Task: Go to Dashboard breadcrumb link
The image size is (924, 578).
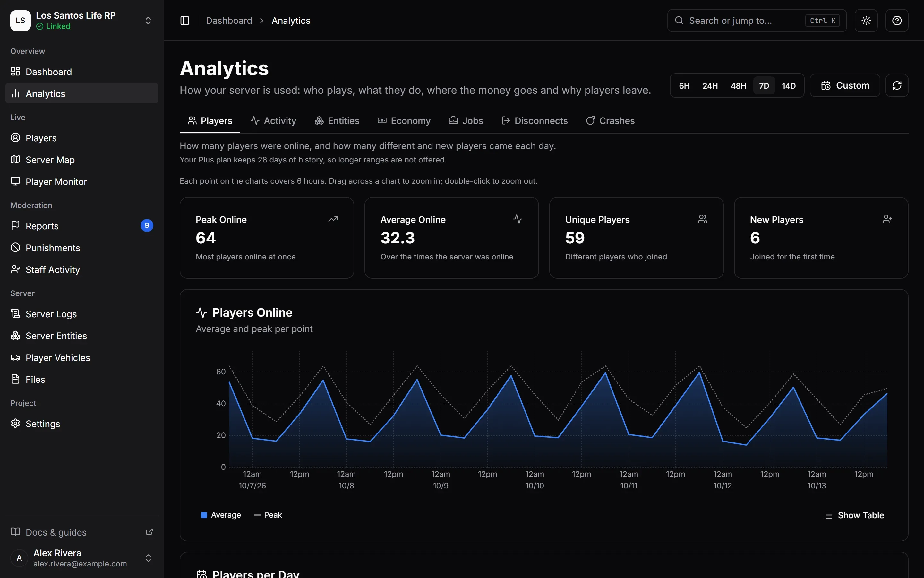Action: [229, 21]
